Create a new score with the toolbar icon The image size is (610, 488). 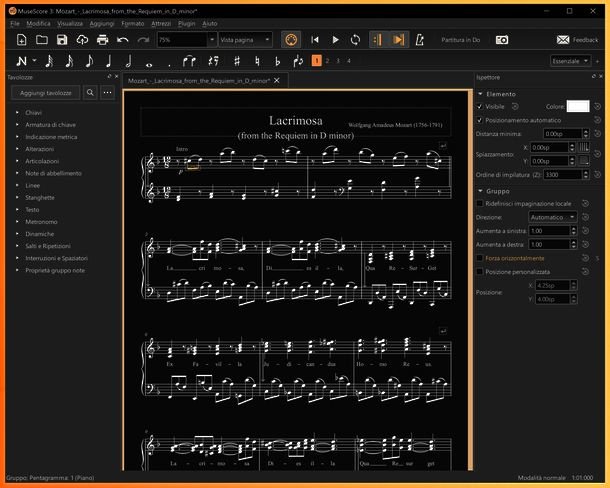pos(21,40)
